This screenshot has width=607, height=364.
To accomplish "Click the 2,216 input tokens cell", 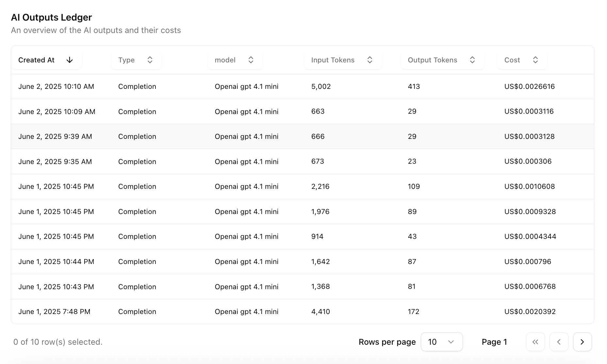I will pyautogui.click(x=320, y=187).
